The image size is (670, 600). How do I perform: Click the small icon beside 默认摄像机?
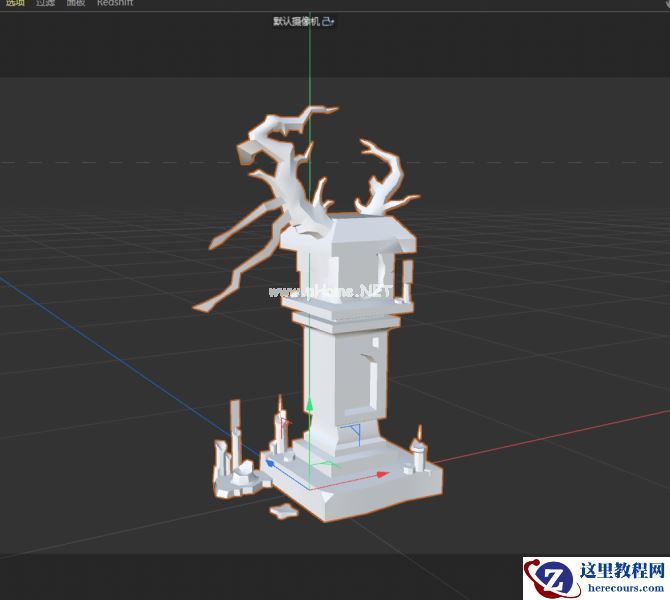[x=330, y=21]
